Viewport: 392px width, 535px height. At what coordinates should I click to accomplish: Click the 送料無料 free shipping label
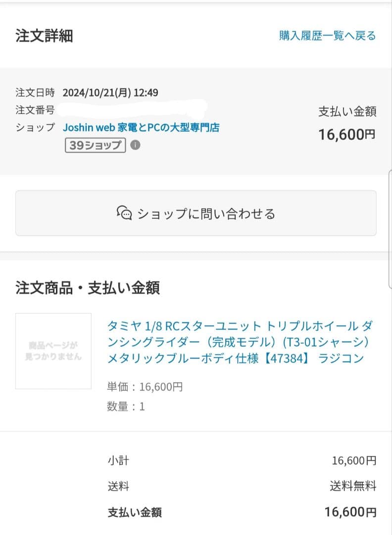click(355, 486)
